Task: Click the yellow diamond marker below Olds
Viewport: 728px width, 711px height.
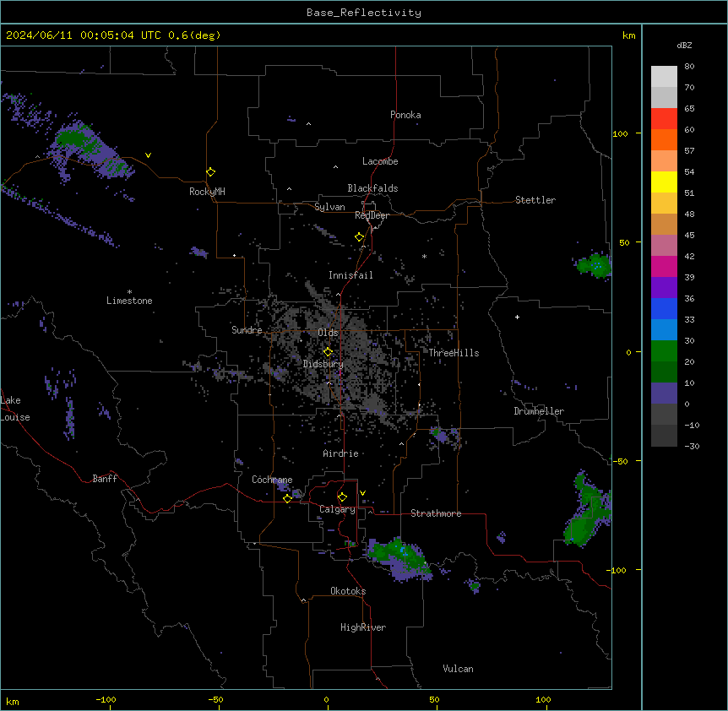Action: pos(328,352)
